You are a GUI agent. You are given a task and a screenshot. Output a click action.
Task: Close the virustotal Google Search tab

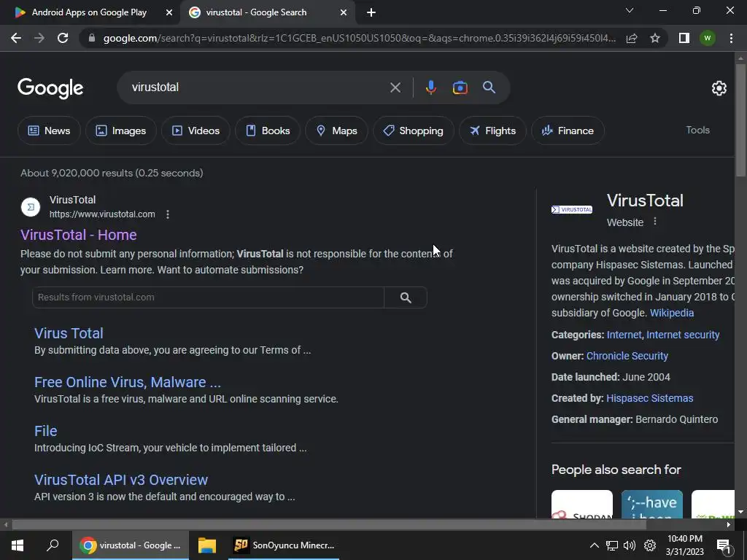pyautogui.click(x=344, y=12)
